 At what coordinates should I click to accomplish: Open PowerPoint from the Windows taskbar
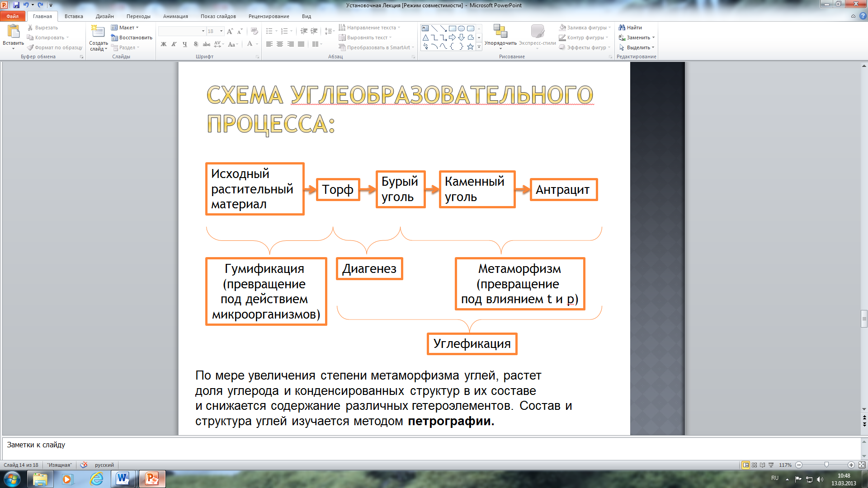[x=152, y=479]
